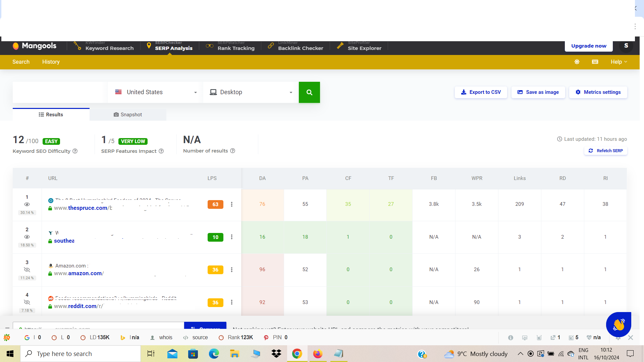Save the SERP as image
The width and height of the screenshot is (644, 362).
click(x=538, y=92)
